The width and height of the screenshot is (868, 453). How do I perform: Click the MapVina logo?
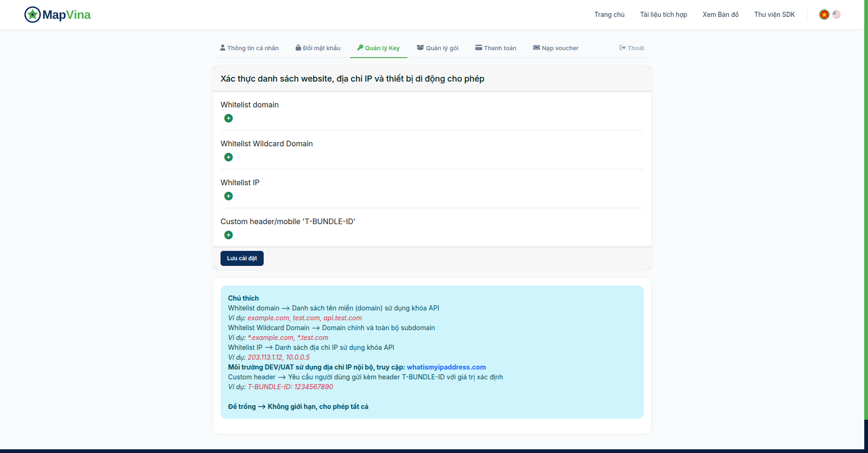(58, 15)
